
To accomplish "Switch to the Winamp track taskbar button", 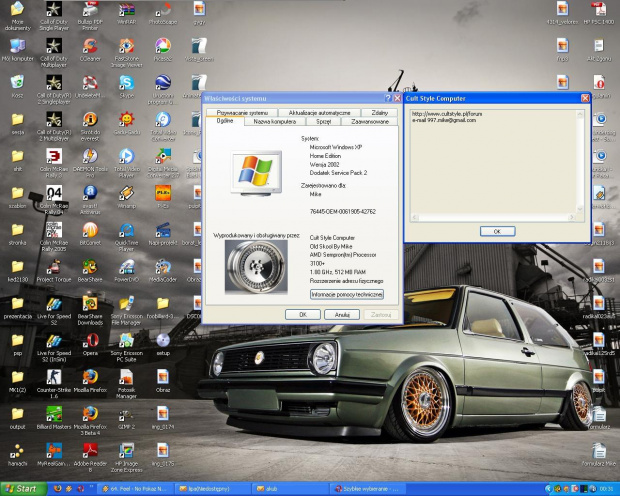I will (x=136, y=489).
